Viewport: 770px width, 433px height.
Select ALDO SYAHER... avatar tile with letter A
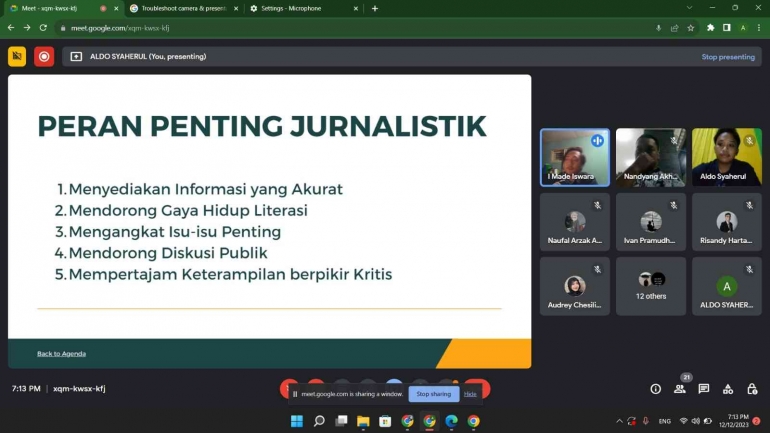coord(727,286)
